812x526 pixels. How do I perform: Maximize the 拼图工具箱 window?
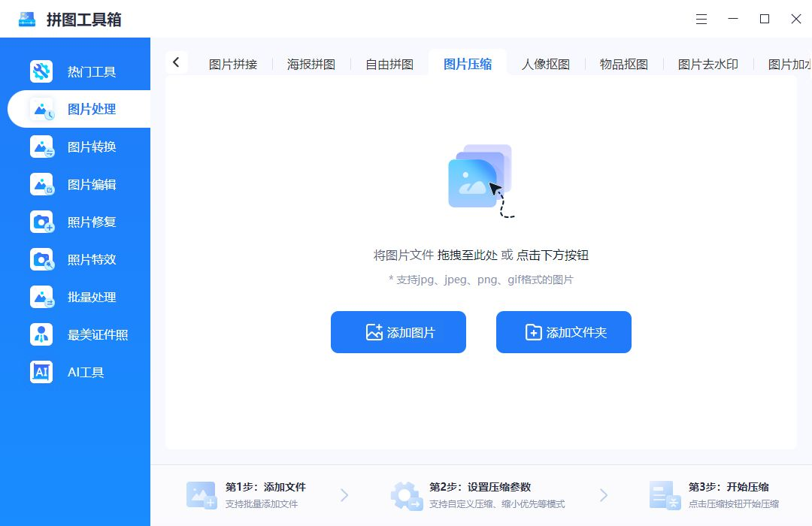(765, 19)
